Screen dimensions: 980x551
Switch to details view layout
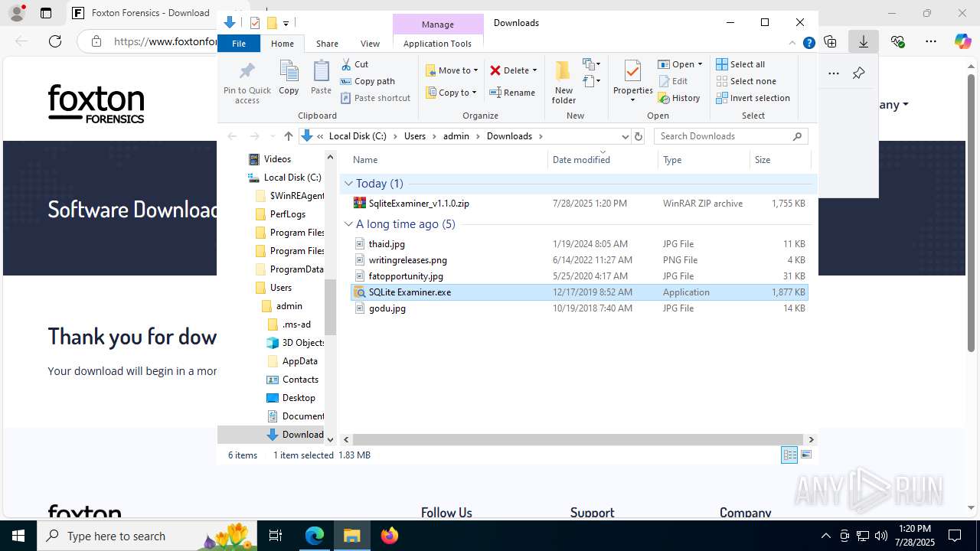point(789,455)
